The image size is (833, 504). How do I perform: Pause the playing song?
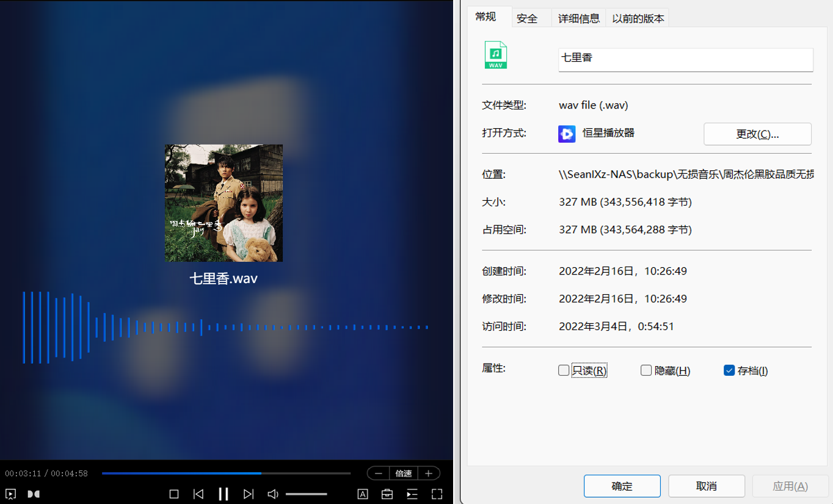(223, 494)
